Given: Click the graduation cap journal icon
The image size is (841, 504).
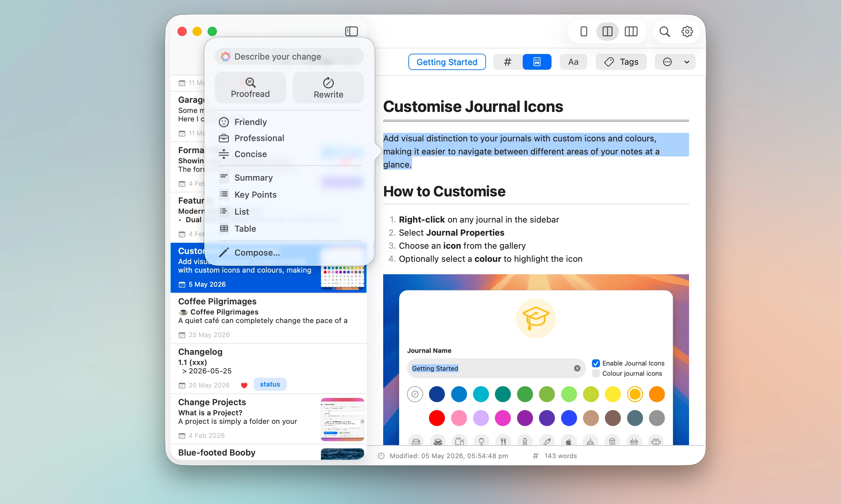Looking at the screenshot, I should [x=535, y=318].
